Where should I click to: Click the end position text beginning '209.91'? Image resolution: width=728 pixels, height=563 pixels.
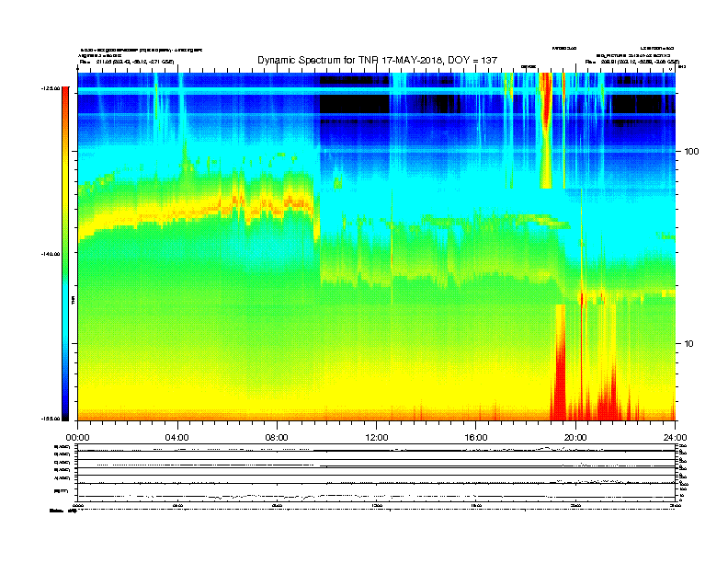click(x=640, y=62)
